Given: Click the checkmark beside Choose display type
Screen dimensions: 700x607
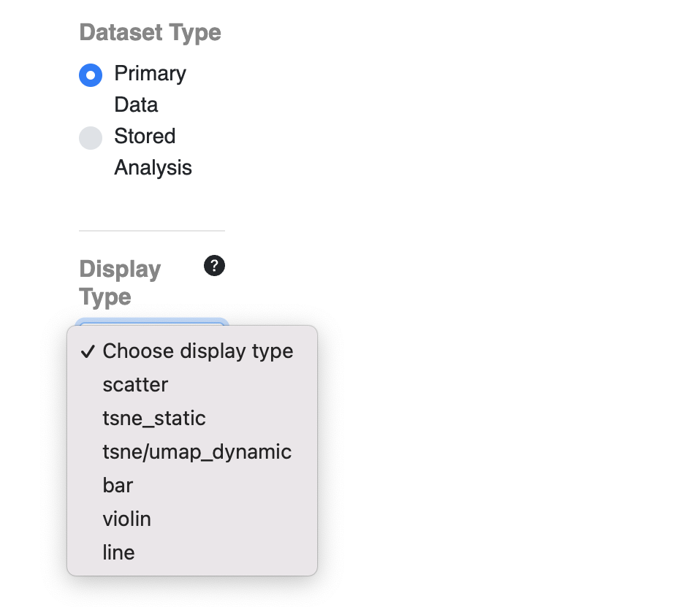Looking at the screenshot, I should [x=88, y=351].
